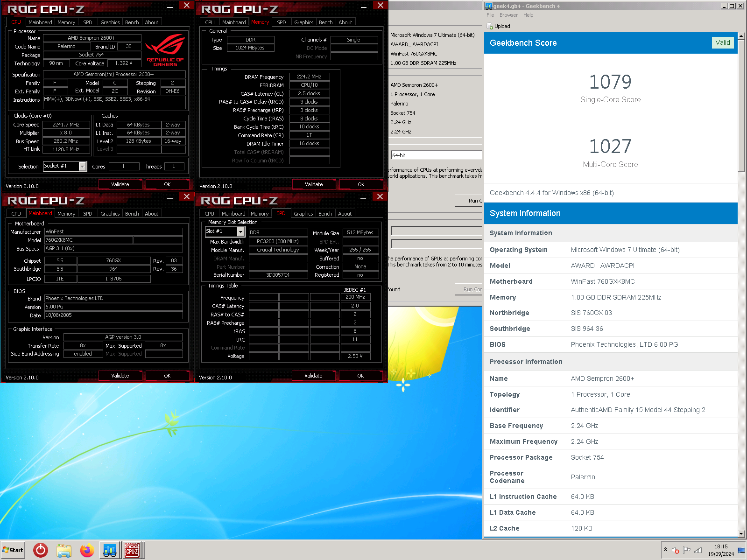
Task: Click the Multi-Core Score 1027
Action: coord(610,147)
